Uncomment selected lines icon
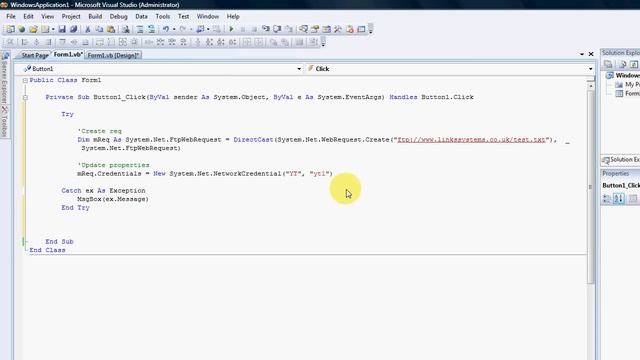 tap(151, 29)
